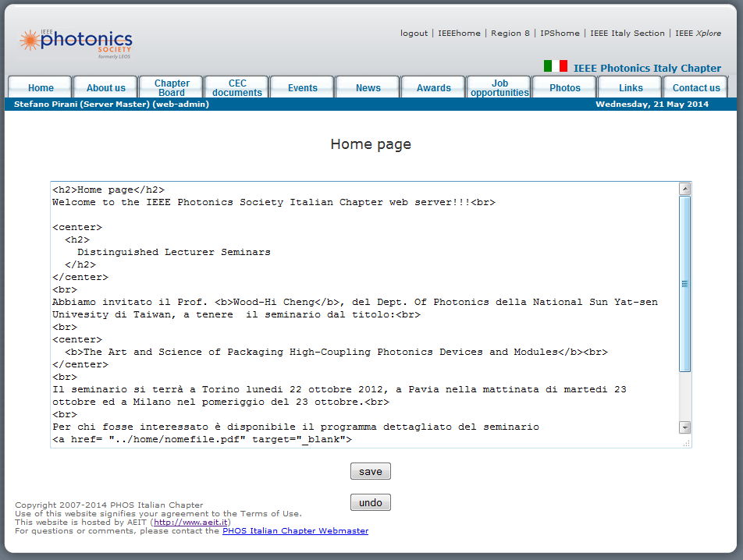View the Awards tab
Screen dimensions: 743x560
[434, 87]
